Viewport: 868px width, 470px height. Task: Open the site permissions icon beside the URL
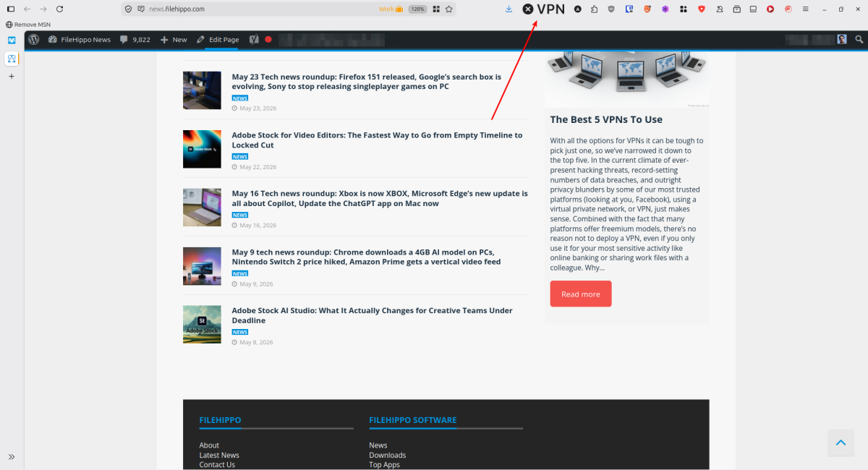(141, 9)
